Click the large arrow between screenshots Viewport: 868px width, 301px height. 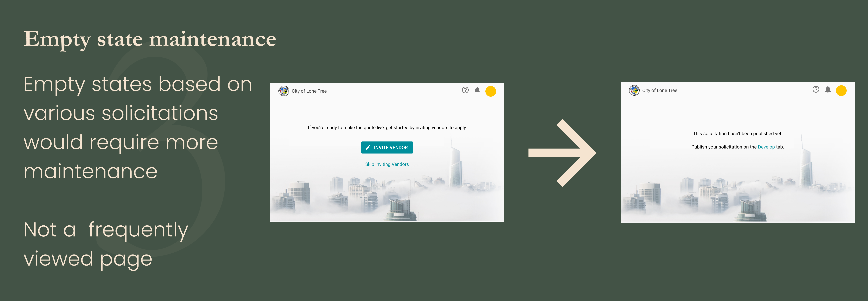(562, 153)
